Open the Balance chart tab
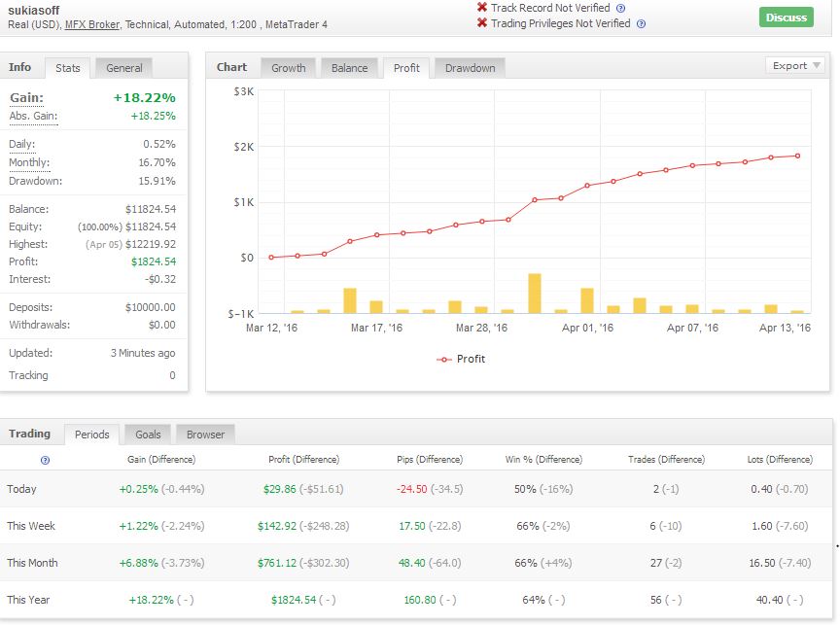The image size is (840, 626). pos(349,68)
